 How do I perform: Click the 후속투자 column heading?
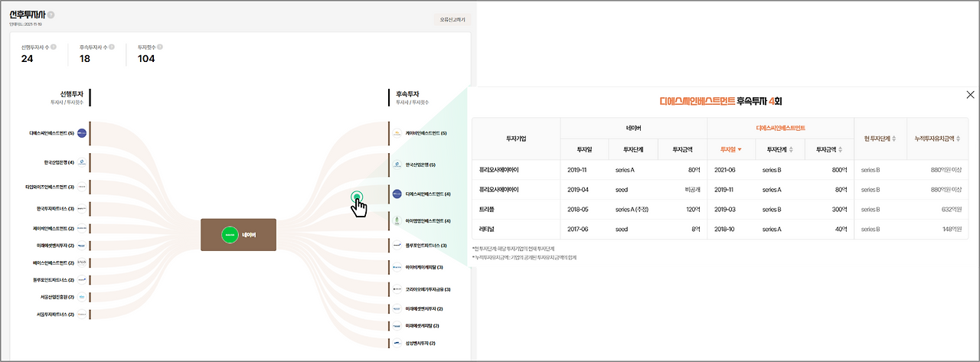click(x=408, y=93)
